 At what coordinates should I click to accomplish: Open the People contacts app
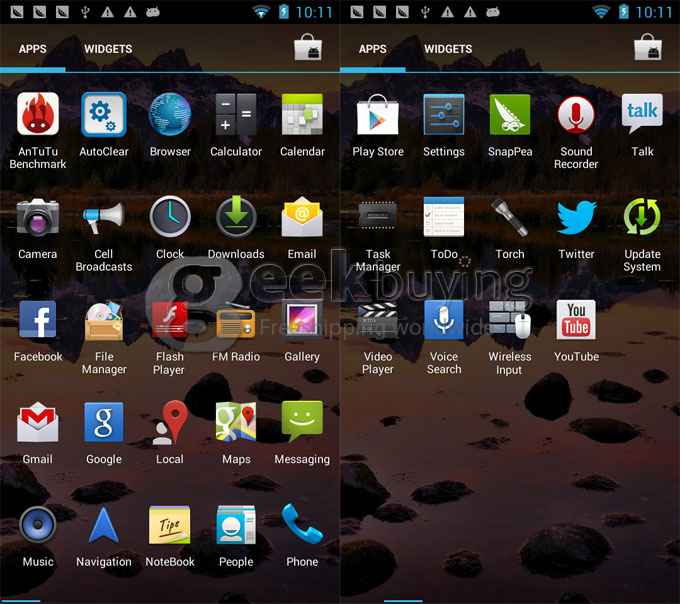[x=236, y=525]
